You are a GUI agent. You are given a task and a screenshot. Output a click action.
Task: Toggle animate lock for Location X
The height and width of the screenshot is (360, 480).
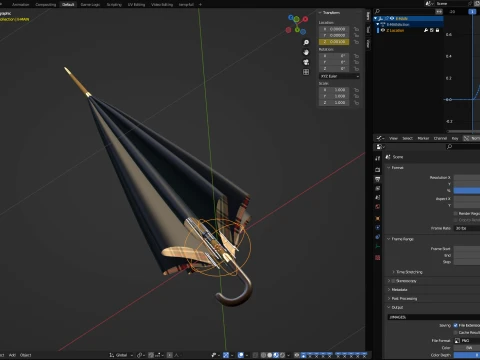[x=356, y=29]
